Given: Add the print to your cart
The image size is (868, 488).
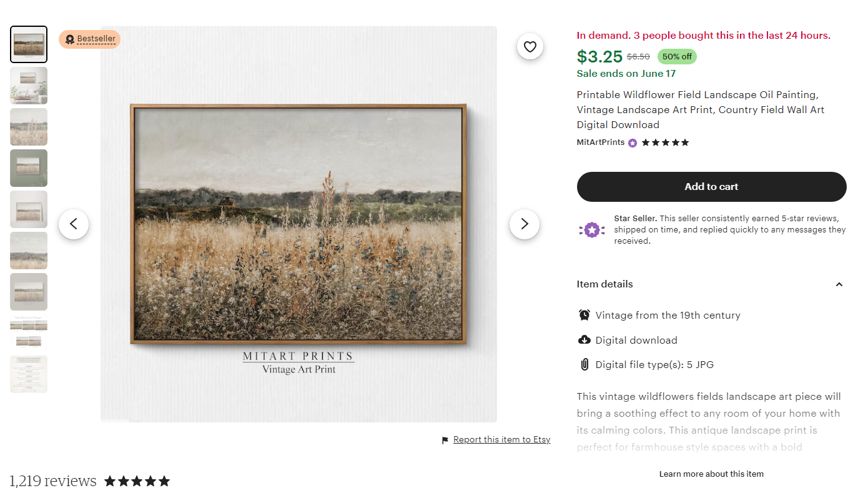Looking at the screenshot, I should tap(711, 186).
